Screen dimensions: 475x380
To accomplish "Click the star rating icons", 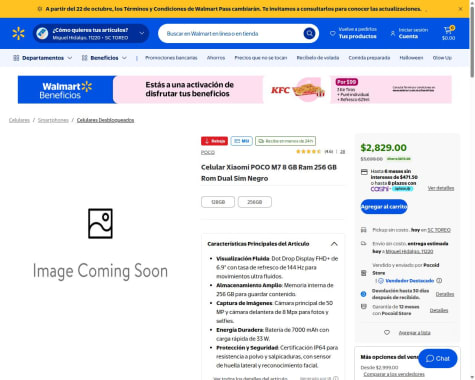I will pos(308,152).
